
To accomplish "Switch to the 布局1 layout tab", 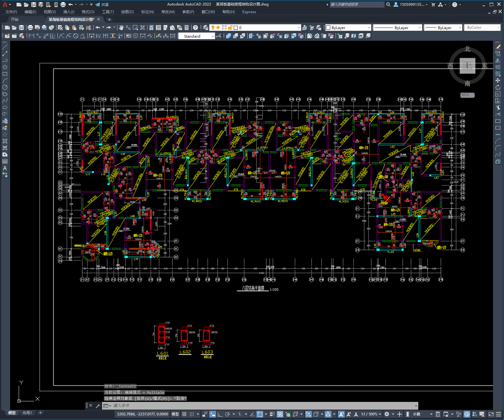I will click(x=27, y=413).
